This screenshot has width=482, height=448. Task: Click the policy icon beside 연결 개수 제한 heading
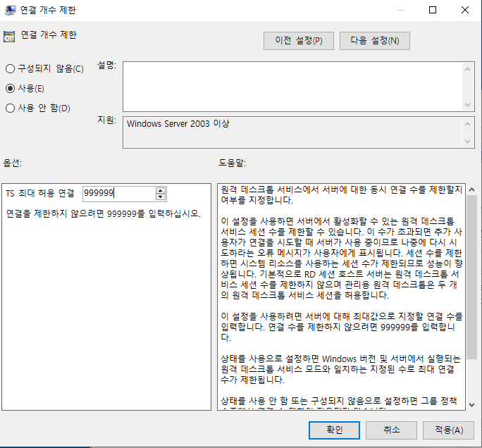click(9, 36)
